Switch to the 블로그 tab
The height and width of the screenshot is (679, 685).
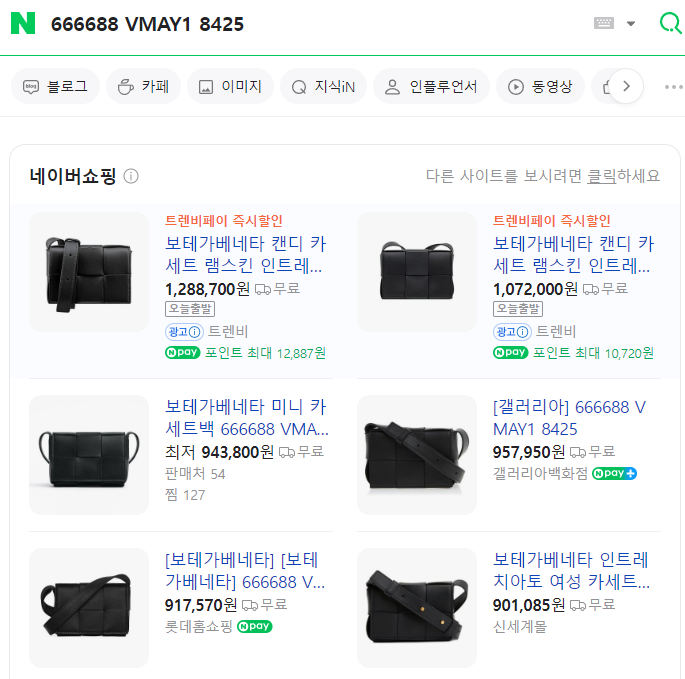click(56, 87)
